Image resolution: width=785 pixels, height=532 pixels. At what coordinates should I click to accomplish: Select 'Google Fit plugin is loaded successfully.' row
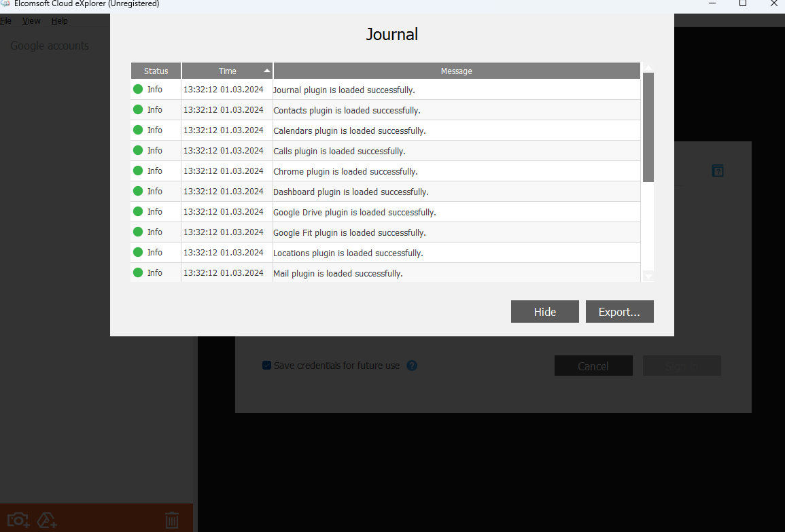[385, 232]
